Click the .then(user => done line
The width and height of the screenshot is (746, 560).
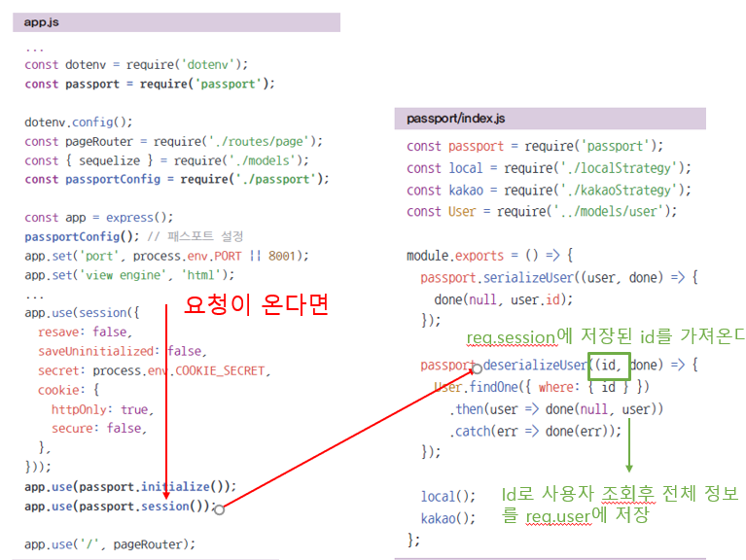pos(555,409)
